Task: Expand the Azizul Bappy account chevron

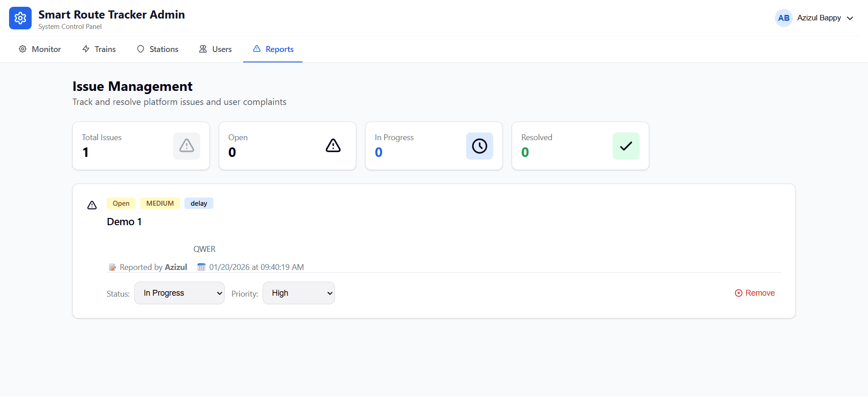Action: 850,18
